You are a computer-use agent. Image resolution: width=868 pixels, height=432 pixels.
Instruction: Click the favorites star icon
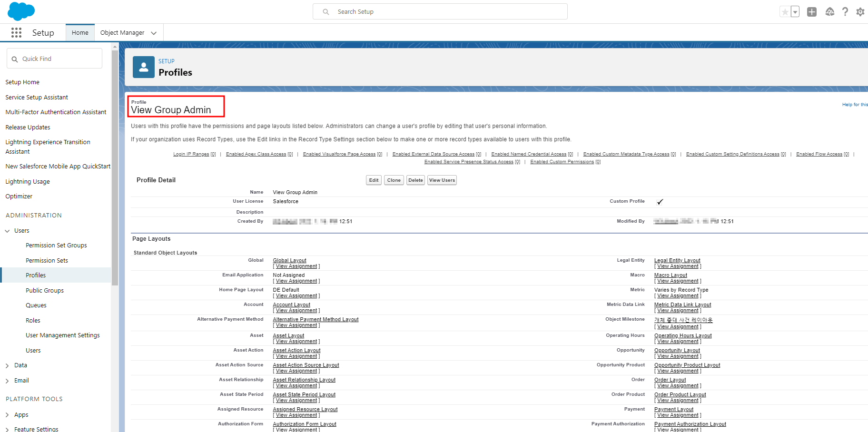click(785, 12)
